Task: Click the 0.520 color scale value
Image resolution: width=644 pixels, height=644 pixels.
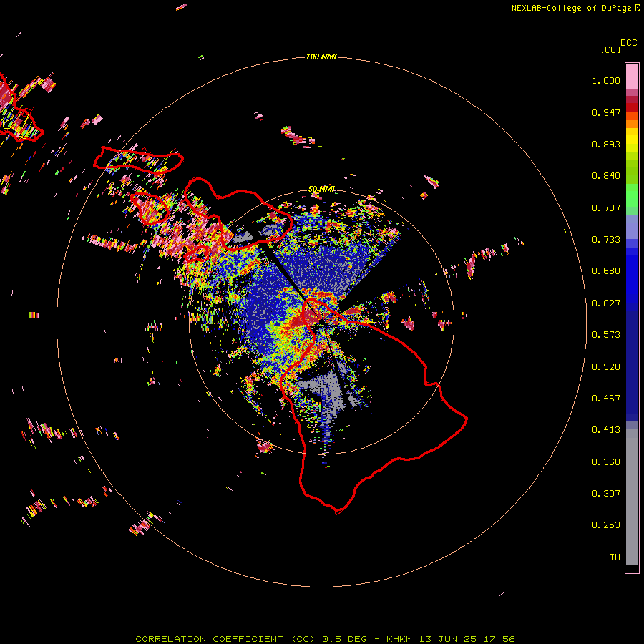Action: 606,367
